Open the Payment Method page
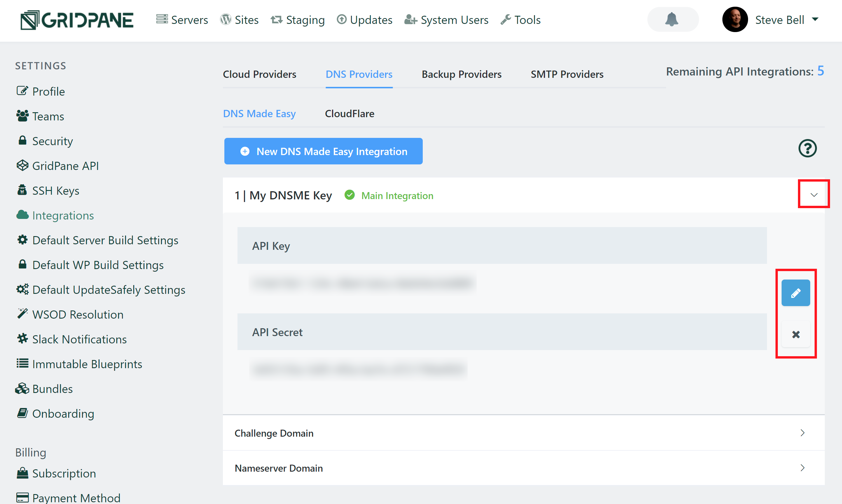 (x=68, y=498)
